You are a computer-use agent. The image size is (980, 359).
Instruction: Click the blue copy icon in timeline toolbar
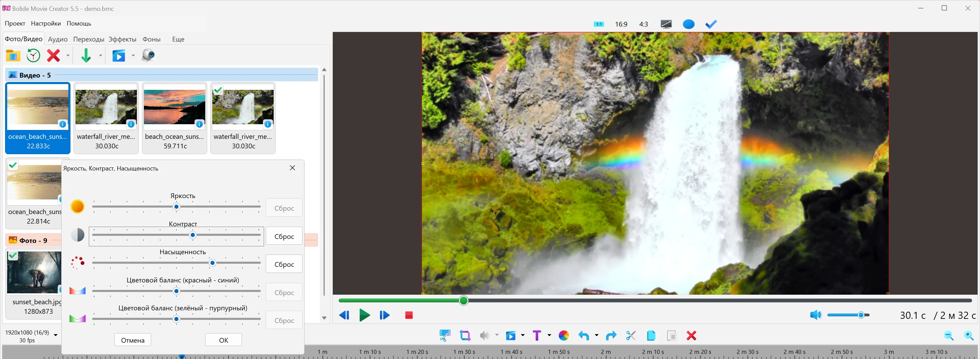[x=651, y=336]
